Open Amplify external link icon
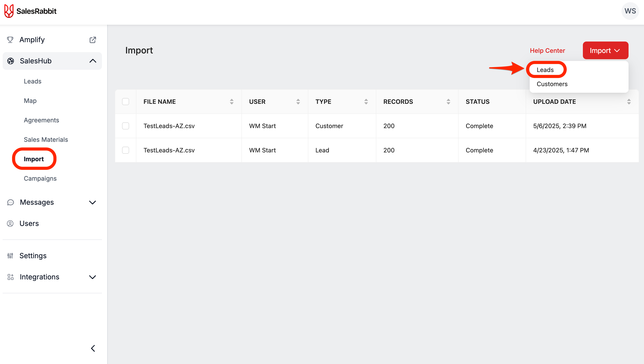This screenshot has height=364, width=644. point(93,40)
